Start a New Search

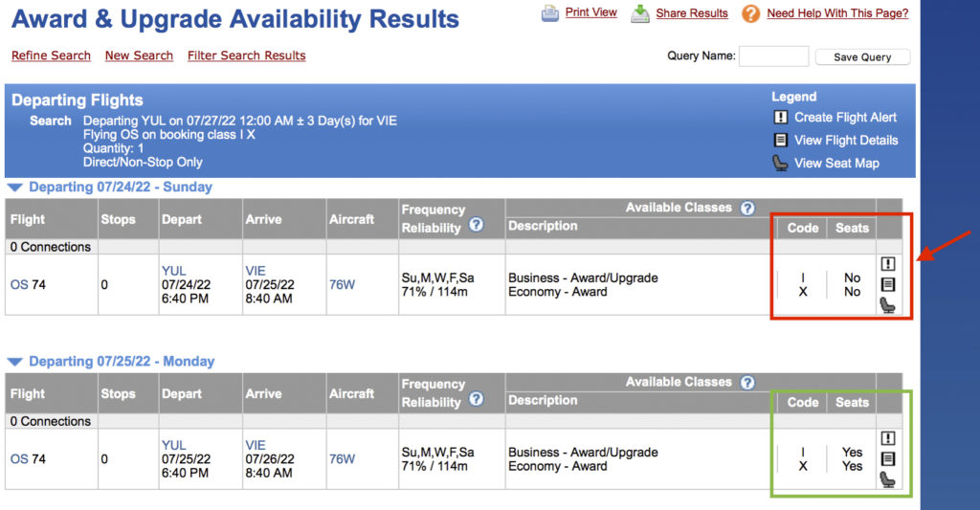coord(139,55)
